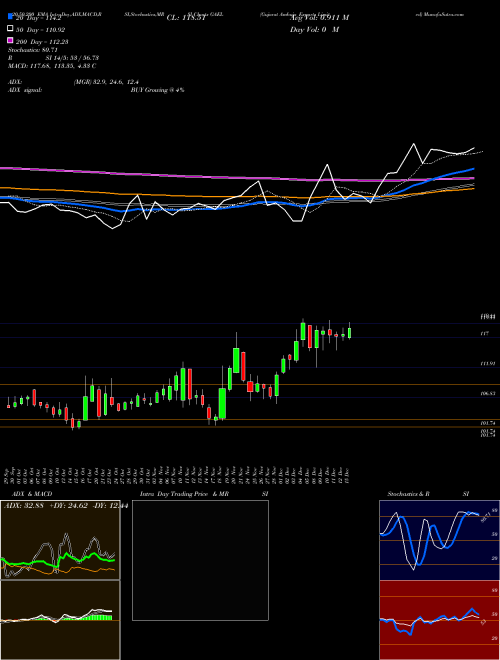The width and height of the screenshot is (500, 660).
Task: Click the 'Intra Day Trading Price & MRSI' title
Action: [x=204, y=494]
